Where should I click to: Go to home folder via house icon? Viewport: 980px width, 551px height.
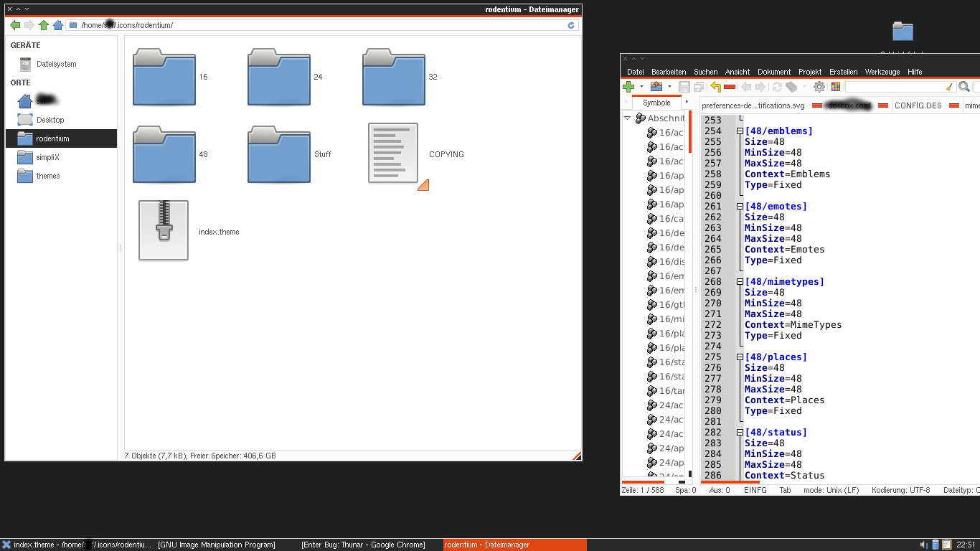pos(58,25)
